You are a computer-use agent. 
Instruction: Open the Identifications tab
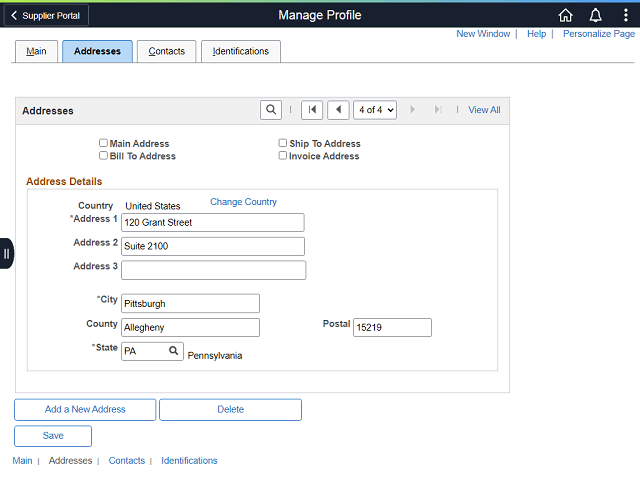241,51
